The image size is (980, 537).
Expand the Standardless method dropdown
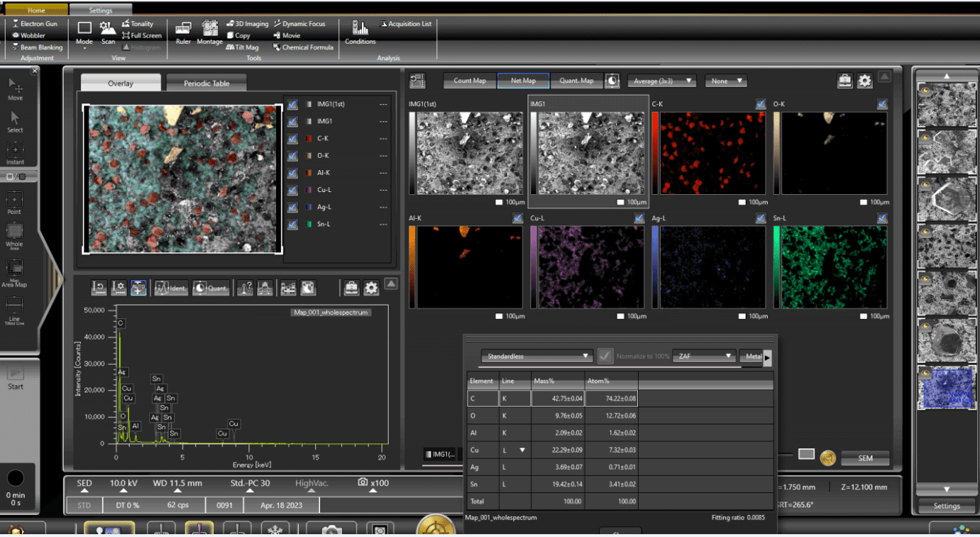[x=536, y=356]
